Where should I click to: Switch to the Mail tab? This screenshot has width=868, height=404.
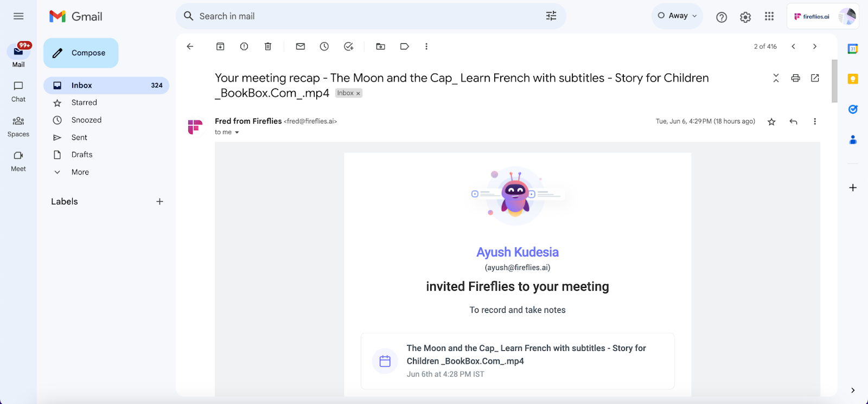pyautogui.click(x=18, y=55)
